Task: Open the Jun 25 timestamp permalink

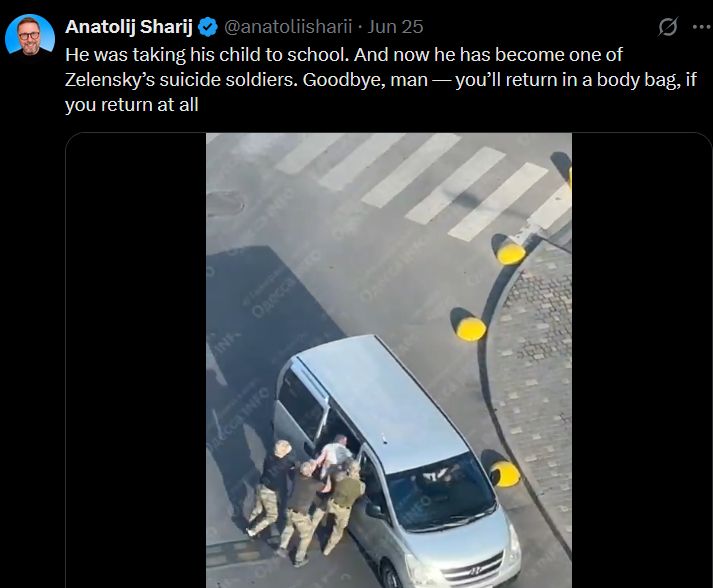Action: (x=395, y=27)
